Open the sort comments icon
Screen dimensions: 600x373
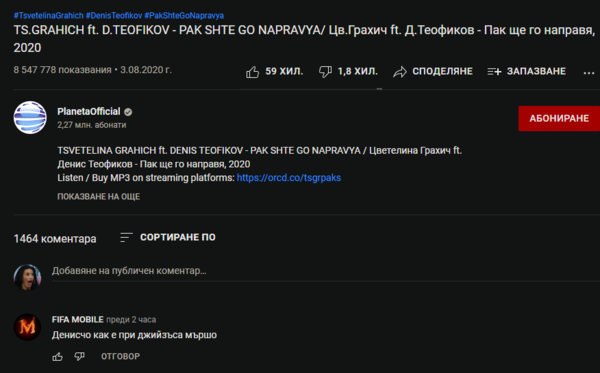(126, 237)
